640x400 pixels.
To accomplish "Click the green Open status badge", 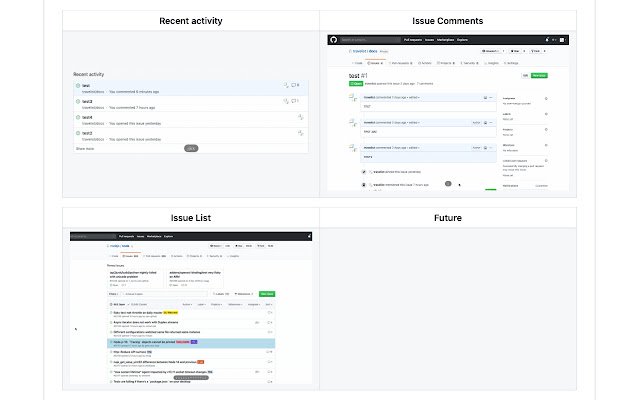I will (x=356, y=83).
